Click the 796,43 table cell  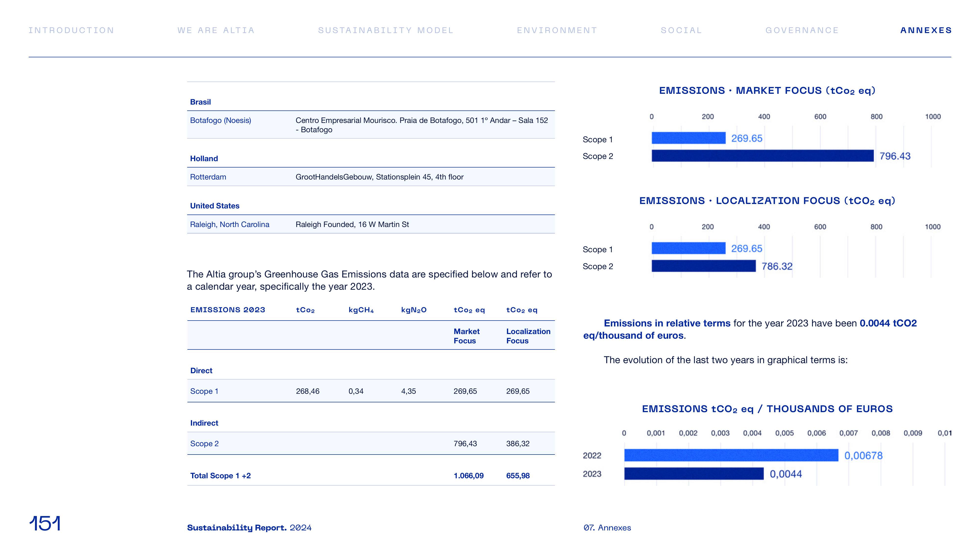click(465, 444)
